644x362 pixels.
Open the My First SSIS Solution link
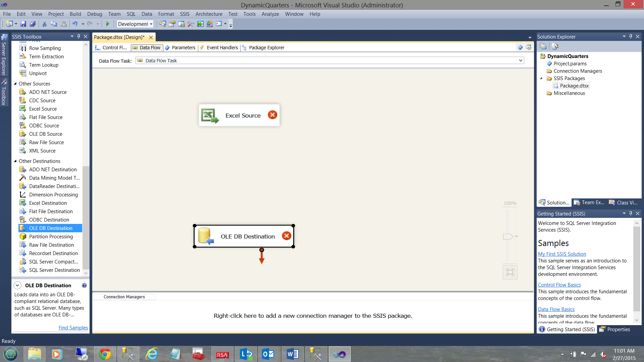[x=562, y=254]
